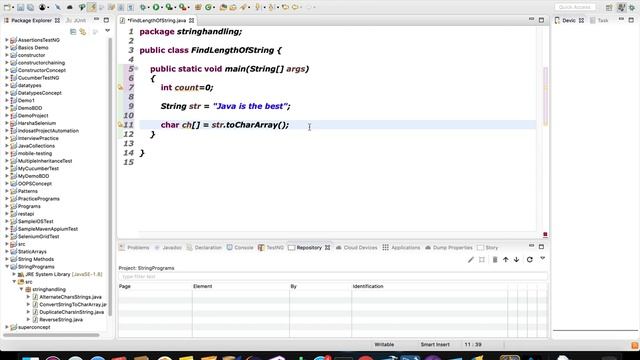The width and height of the screenshot is (640, 360).
Task: Open the Repository view menu dropdown
Action: click(542, 258)
